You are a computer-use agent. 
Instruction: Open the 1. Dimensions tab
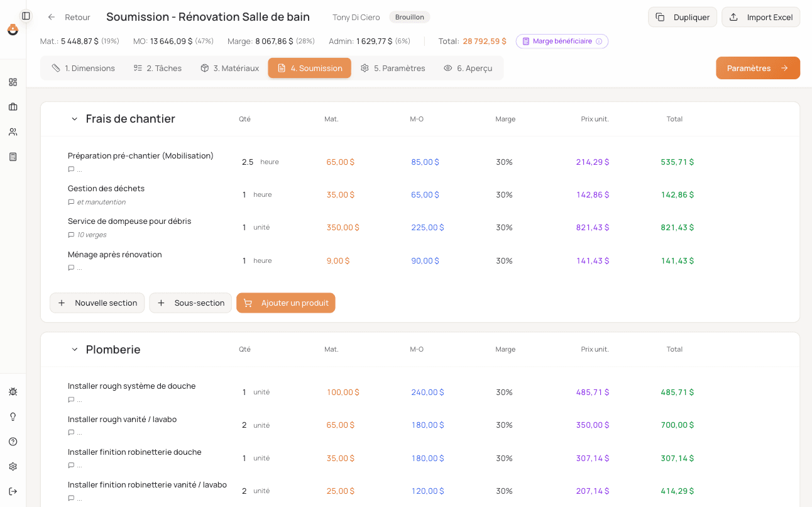(84, 68)
